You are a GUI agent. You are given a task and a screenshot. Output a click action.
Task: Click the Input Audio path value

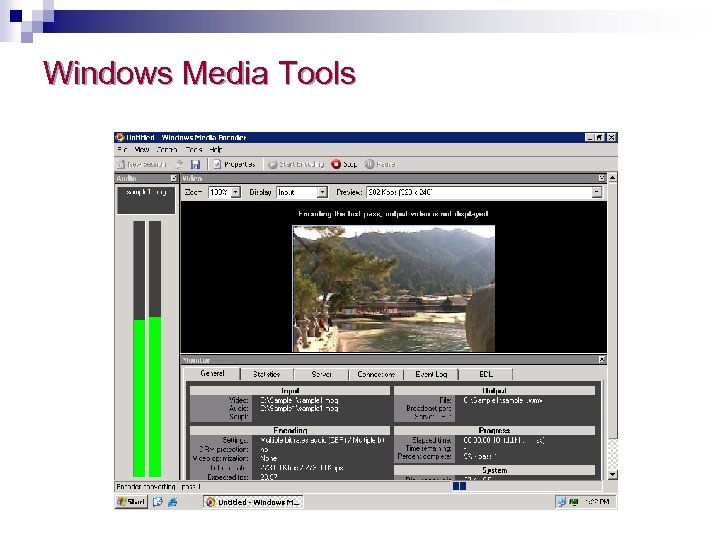(x=299, y=408)
